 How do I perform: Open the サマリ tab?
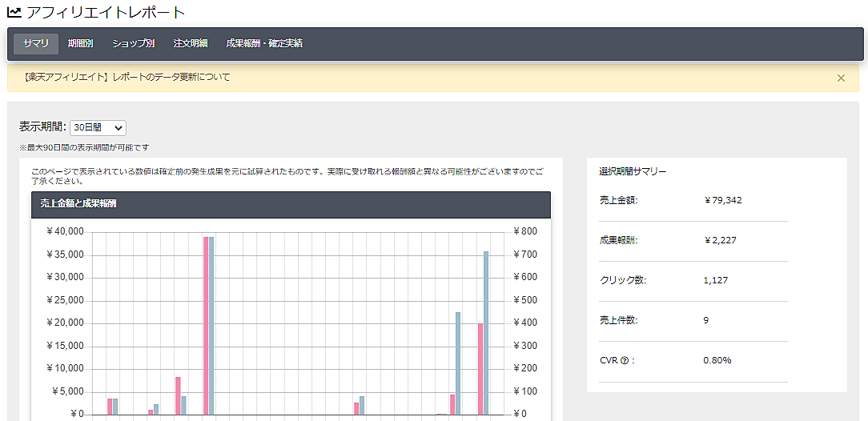coord(36,44)
